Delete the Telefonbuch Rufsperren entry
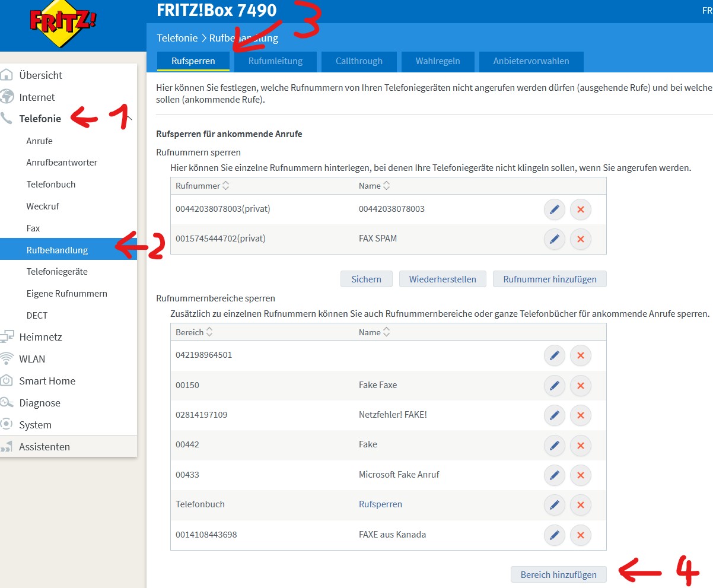The height and width of the screenshot is (588, 713). 581,505
